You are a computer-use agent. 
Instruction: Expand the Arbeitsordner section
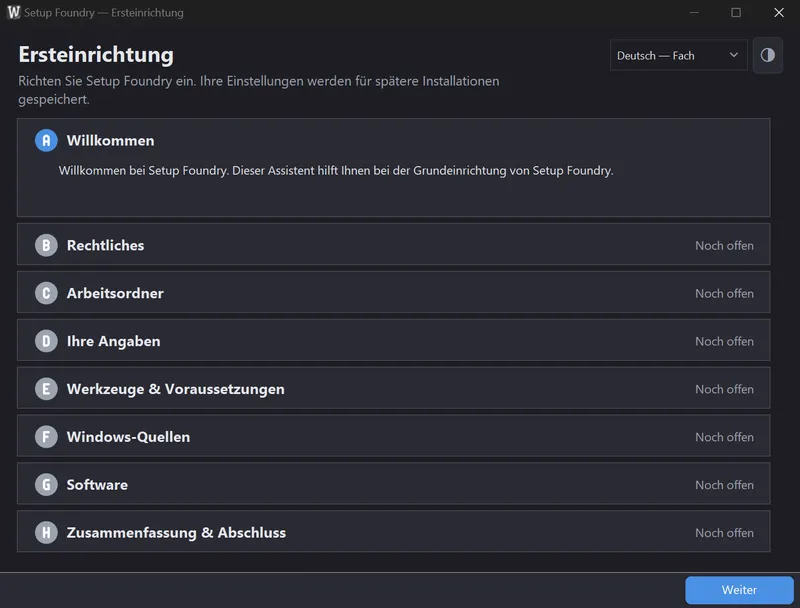point(393,292)
